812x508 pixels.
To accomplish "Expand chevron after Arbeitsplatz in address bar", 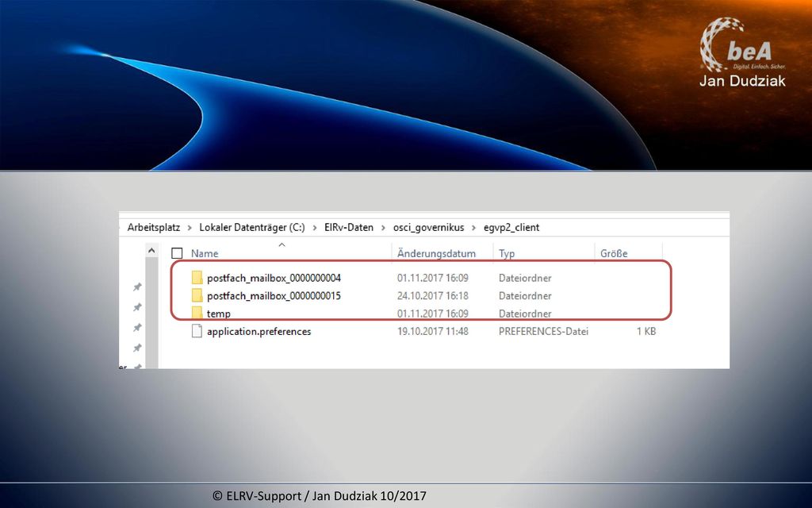I will [190, 228].
